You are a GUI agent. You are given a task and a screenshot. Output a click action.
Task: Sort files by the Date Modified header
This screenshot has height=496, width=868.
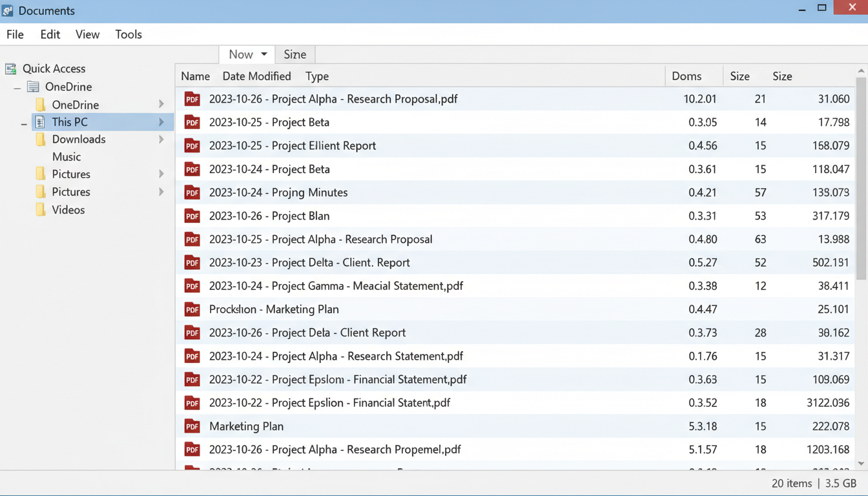click(x=256, y=76)
